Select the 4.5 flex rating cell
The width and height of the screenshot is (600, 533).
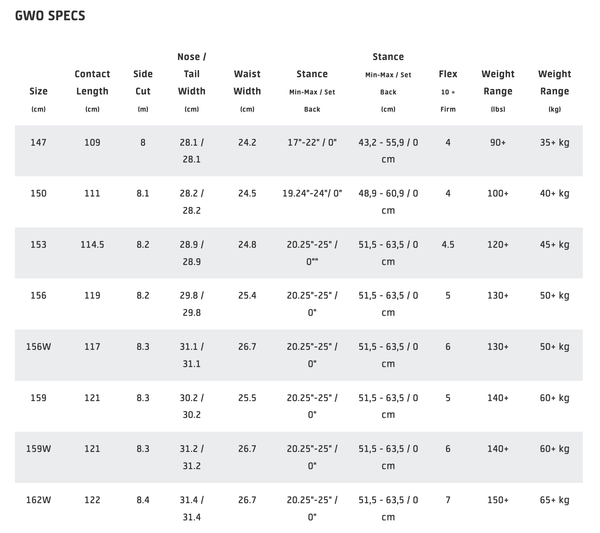pyautogui.click(x=447, y=244)
